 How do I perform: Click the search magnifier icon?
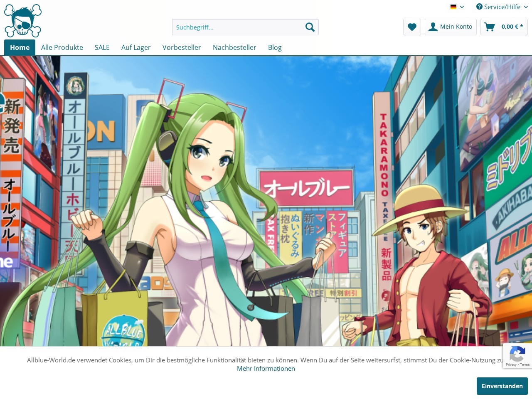pos(310,27)
